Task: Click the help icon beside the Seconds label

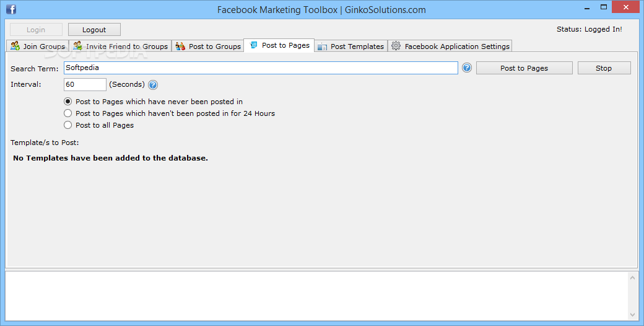Action: click(153, 85)
